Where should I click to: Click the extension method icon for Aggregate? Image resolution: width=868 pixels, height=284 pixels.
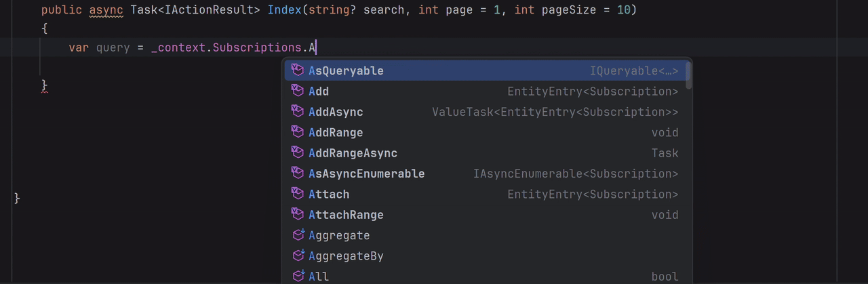[x=298, y=235]
